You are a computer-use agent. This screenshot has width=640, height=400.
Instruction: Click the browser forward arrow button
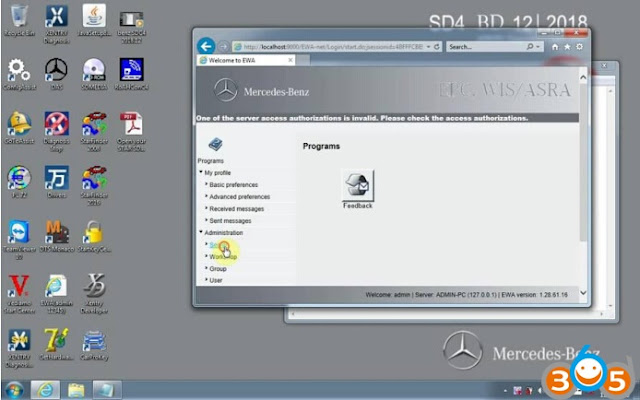[223, 47]
